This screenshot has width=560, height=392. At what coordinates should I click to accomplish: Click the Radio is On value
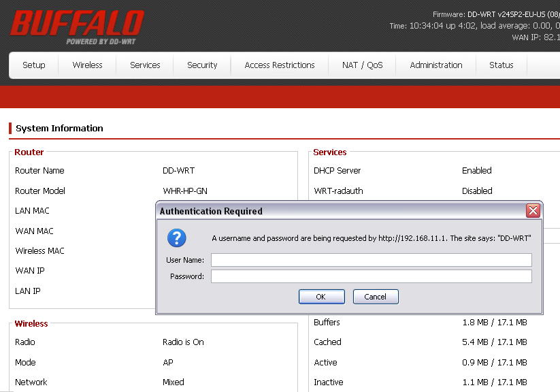point(183,342)
